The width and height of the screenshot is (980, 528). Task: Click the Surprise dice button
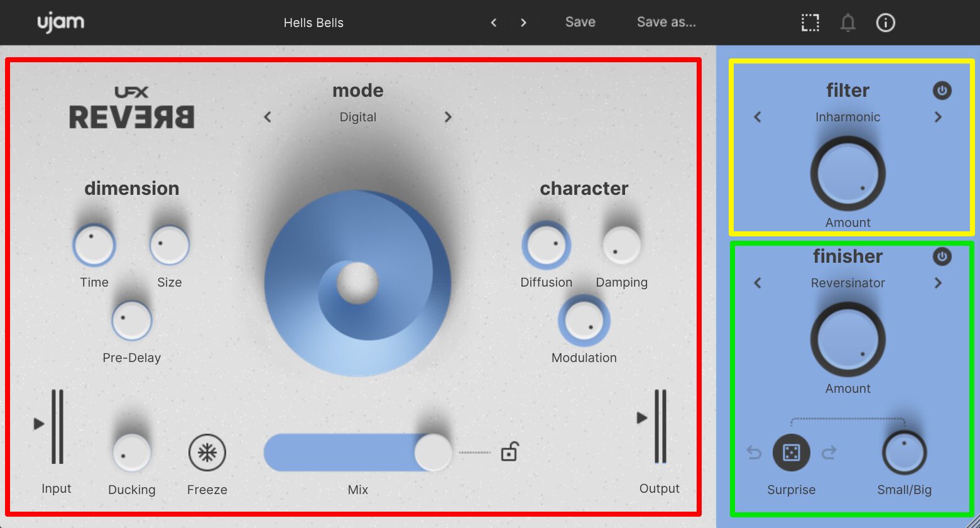coord(792,453)
